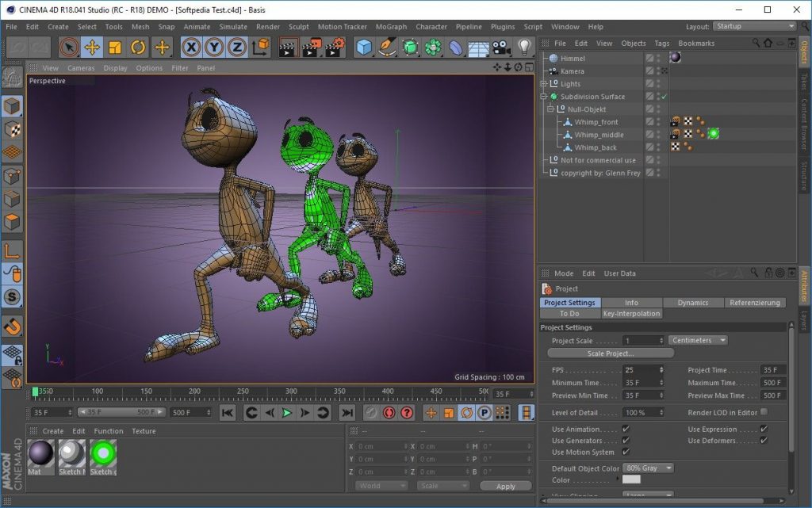Enable the Snap magnet icon
This screenshot has width=812, height=508.
tap(13, 326)
